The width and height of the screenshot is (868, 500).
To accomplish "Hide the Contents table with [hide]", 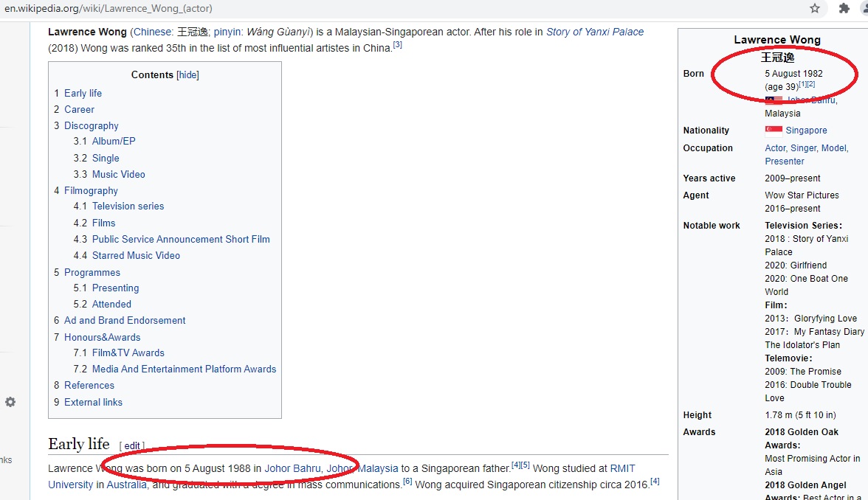I will pos(187,74).
